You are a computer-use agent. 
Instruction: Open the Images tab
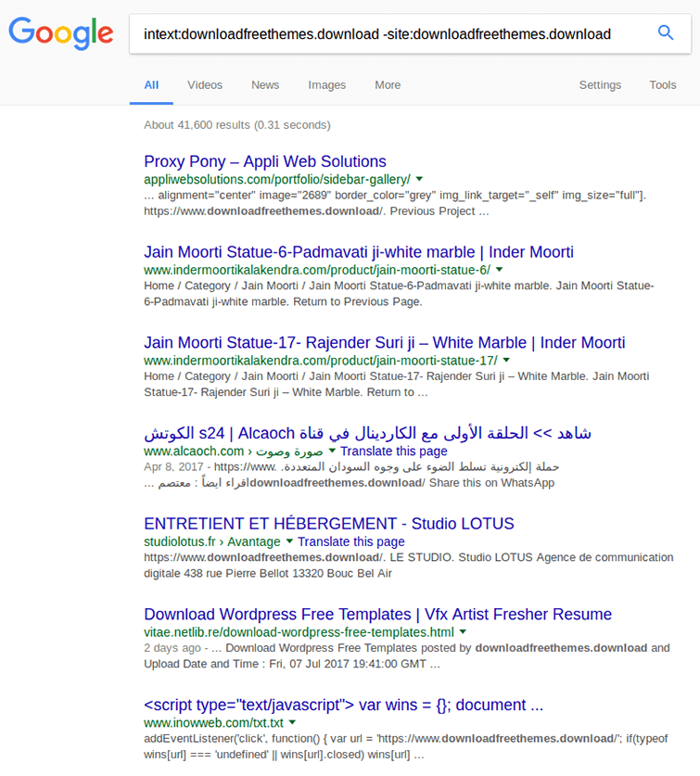(x=326, y=85)
